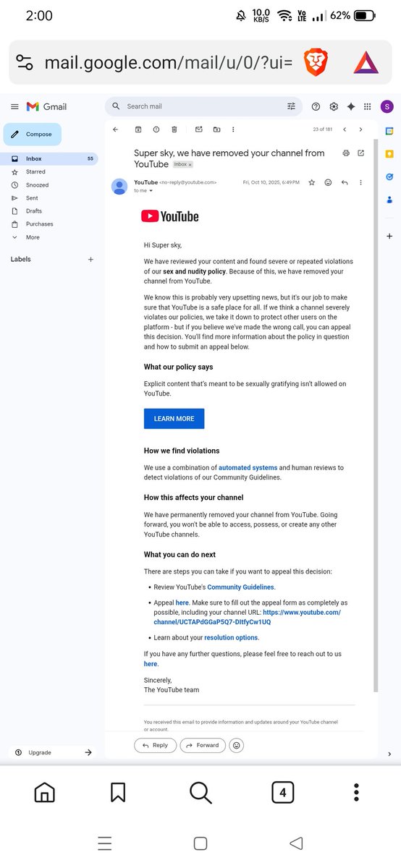Create new label with plus icon
The image size is (401, 868).
pyautogui.click(x=90, y=259)
